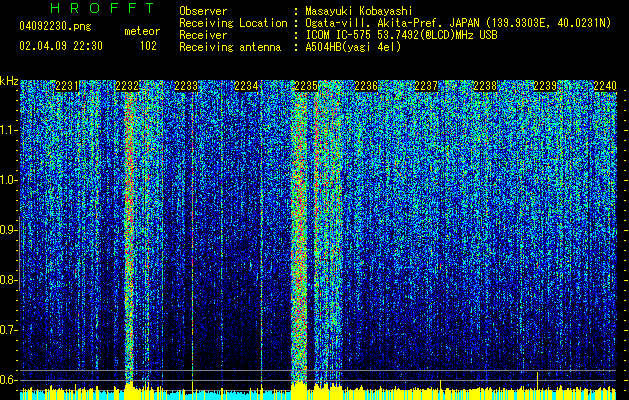
Task: Click the 2238 time marker
Action: 485,86
